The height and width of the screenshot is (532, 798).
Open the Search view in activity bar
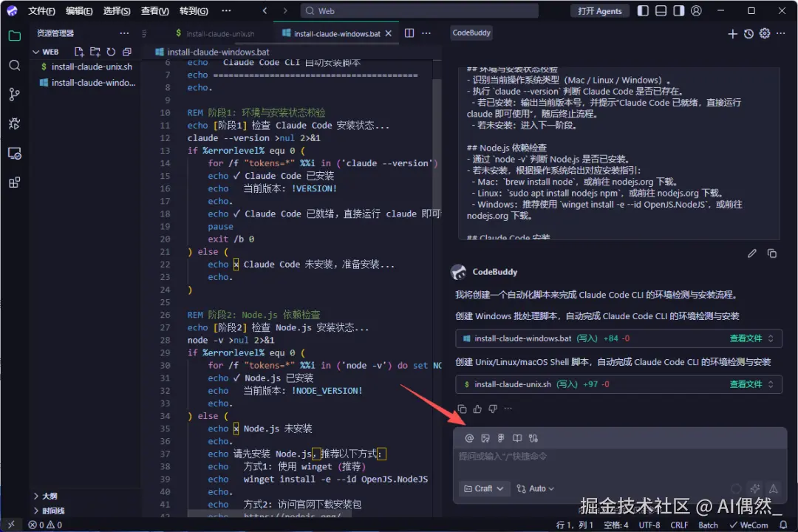coord(15,65)
